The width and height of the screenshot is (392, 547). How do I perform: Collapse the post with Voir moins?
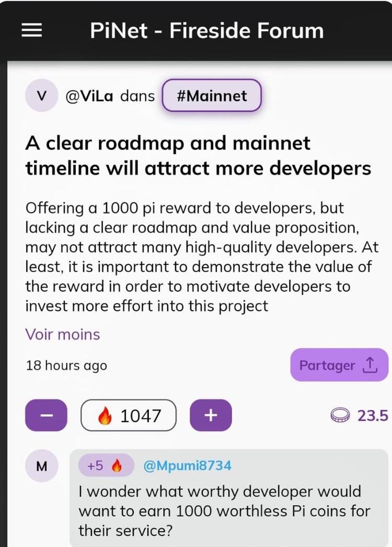pyautogui.click(x=63, y=335)
